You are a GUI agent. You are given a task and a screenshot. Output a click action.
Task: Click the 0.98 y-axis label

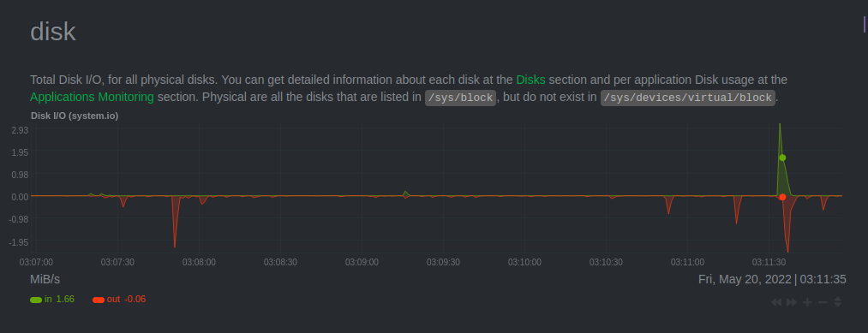point(20,175)
